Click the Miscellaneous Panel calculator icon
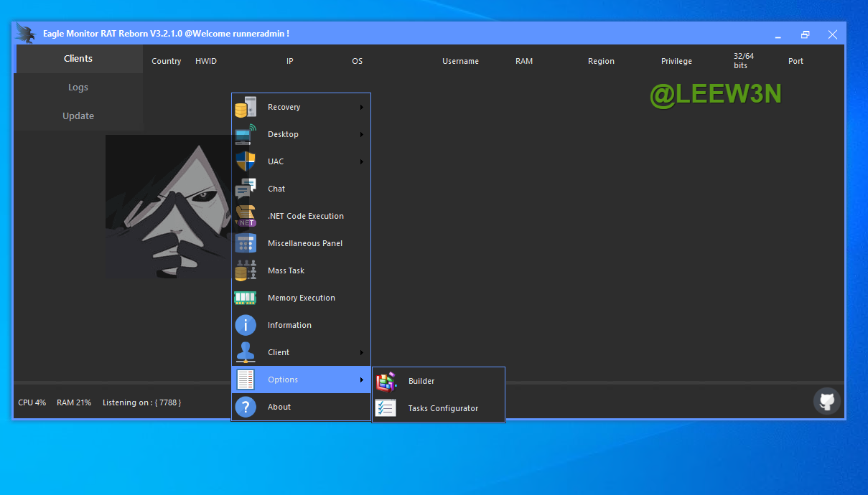868x495 pixels. pyautogui.click(x=246, y=243)
